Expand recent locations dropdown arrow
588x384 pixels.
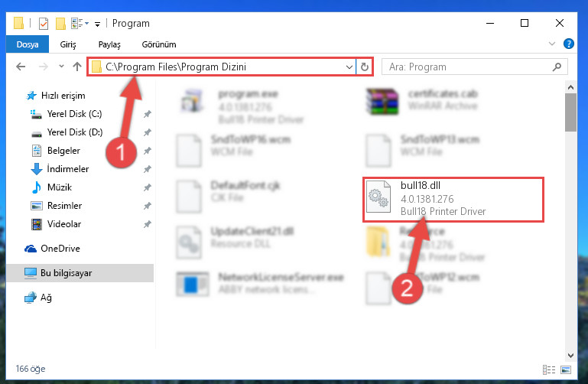[61, 67]
